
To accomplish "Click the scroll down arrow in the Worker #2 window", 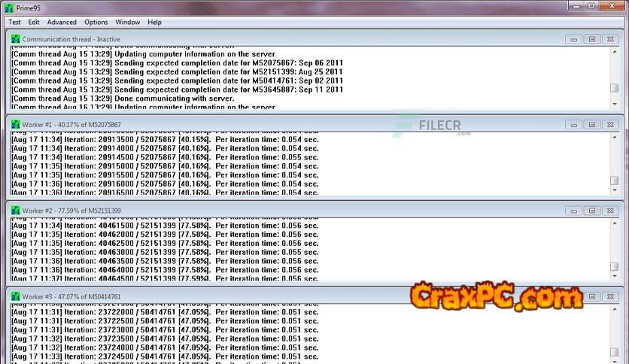I will point(615,276).
